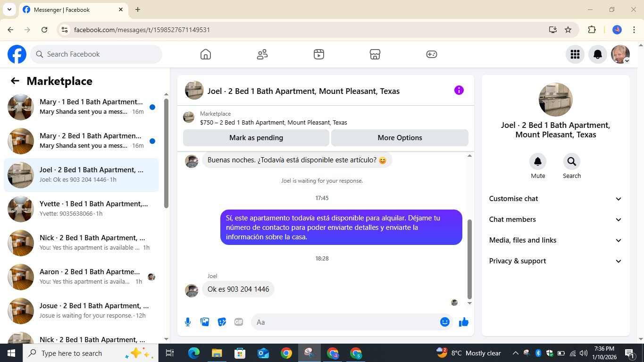
Task: Open Josue 2 Bed 1 Bath conversation
Action: pos(81,311)
